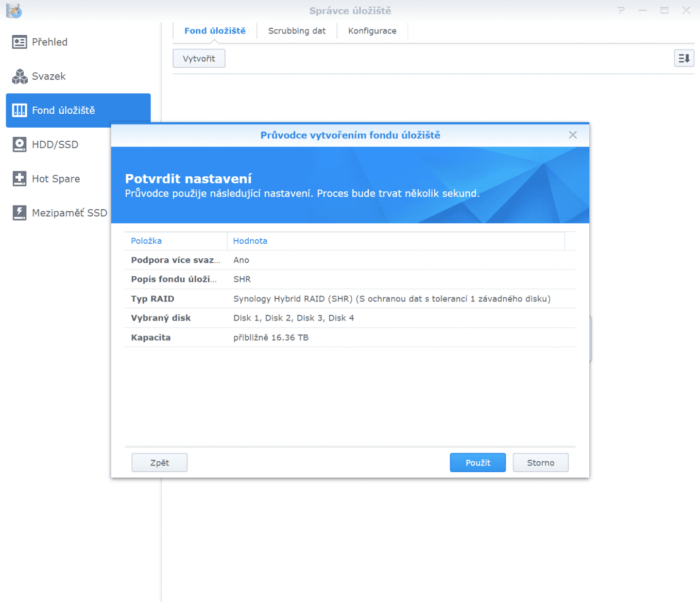
Task: Select the Podpora více svaz... row label
Action: (175, 260)
